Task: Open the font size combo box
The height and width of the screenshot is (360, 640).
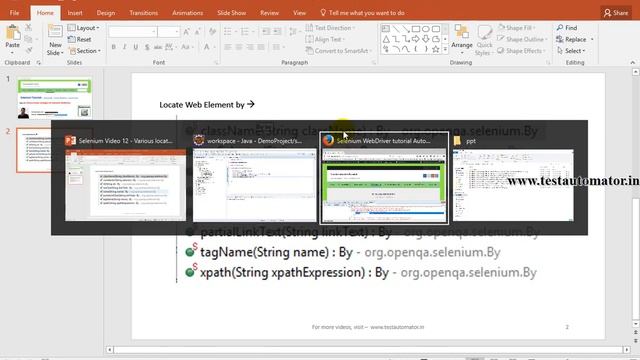Action: (x=169, y=32)
